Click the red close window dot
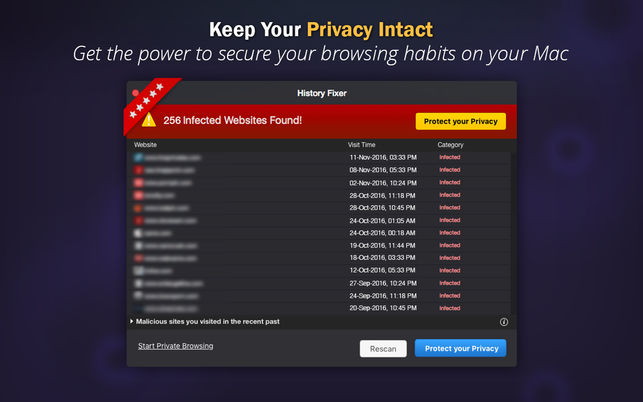 (x=136, y=93)
